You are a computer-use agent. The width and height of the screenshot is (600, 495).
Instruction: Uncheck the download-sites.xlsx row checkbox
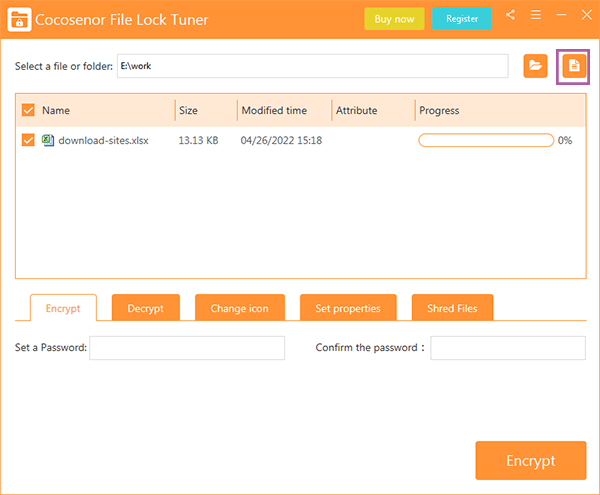[x=28, y=140]
